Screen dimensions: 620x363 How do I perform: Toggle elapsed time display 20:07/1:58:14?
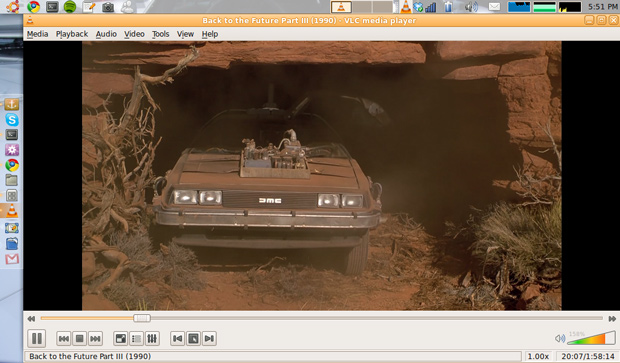pyautogui.click(x=588, y=356)
